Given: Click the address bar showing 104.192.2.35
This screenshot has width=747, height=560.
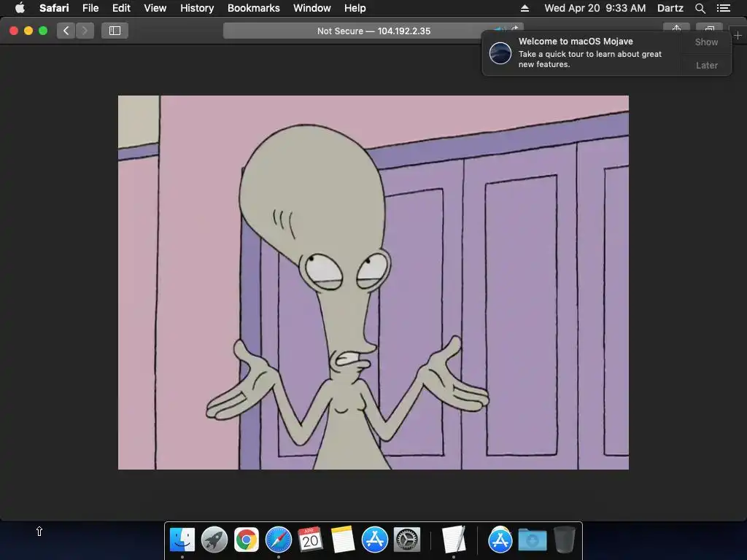Looking at the screenshot, I should click(x=373, y=31).
